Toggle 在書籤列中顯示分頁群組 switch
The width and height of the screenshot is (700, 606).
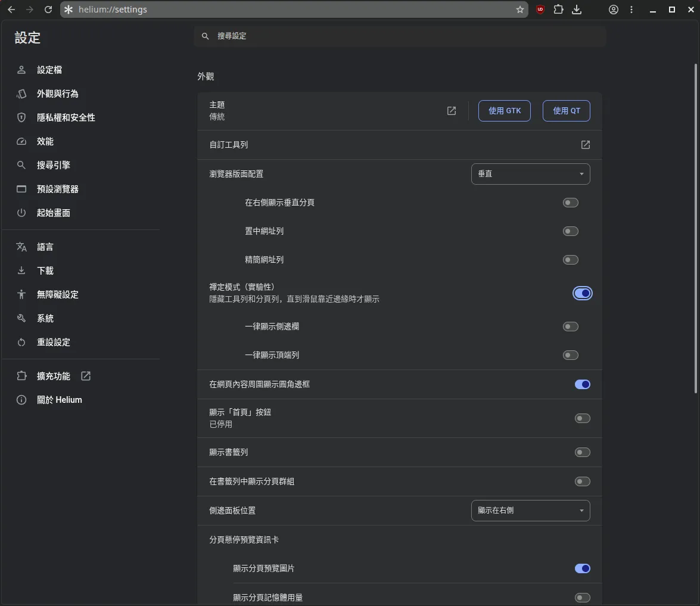pos(582,481)
